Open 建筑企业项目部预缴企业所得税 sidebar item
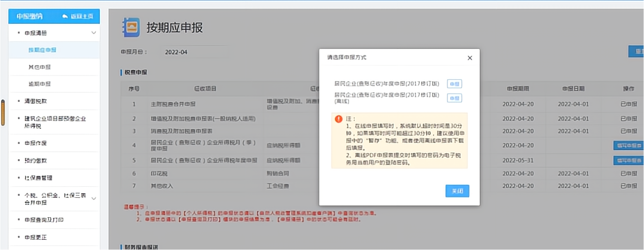Image resolution: width=644 pixels, height=250 pixels. [x=54, y=122]
